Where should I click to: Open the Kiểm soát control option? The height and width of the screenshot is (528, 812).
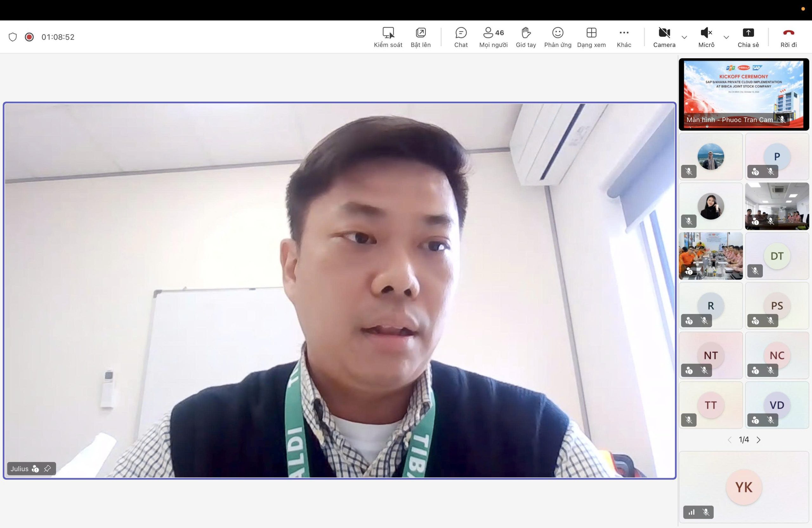click(388, 37)
